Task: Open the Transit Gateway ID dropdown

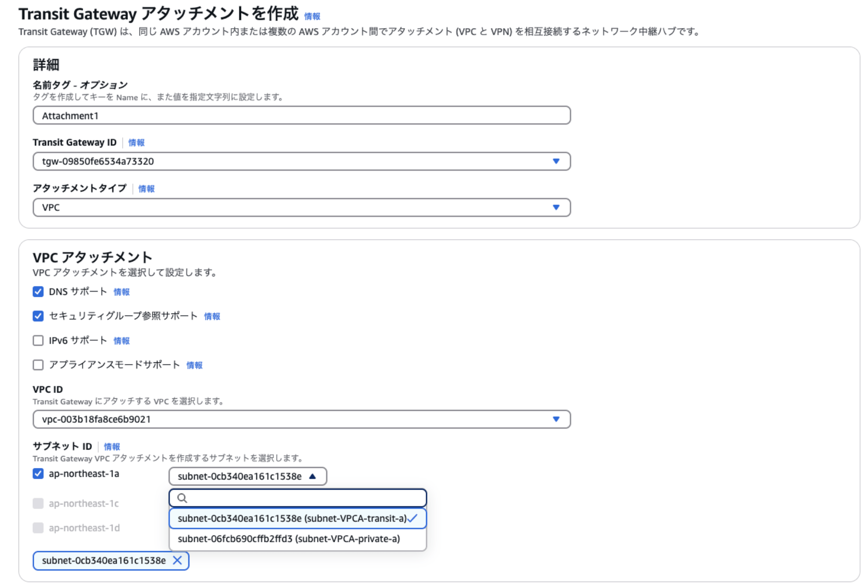Action: pos(555,161)
